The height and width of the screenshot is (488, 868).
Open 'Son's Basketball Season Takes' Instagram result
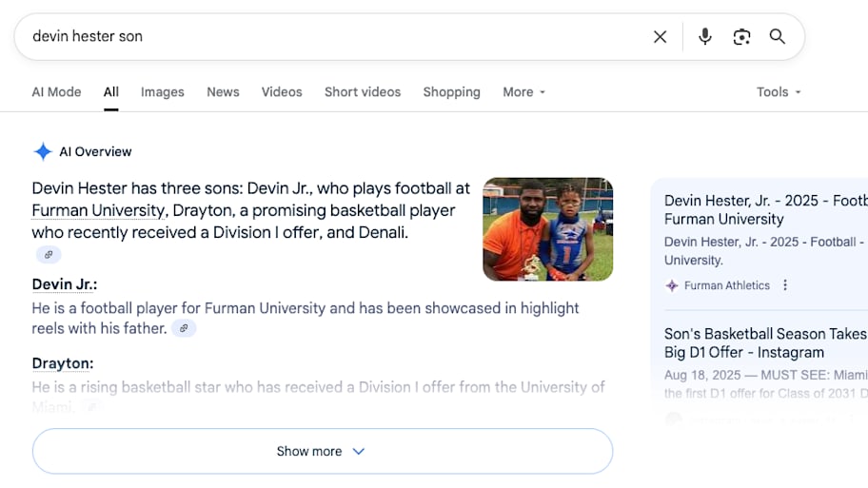766,343
